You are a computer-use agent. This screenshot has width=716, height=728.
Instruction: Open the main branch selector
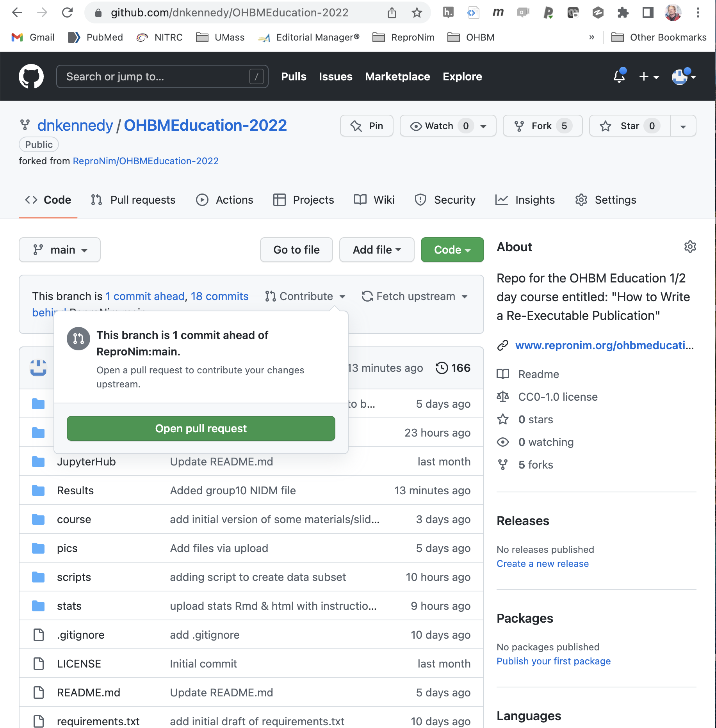pos(60,250)
